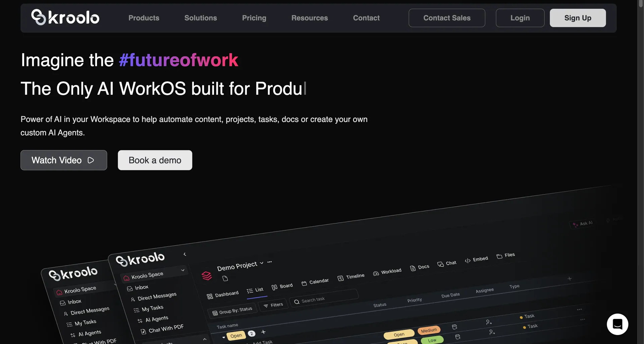The width and height of the screenshot is (644, 344).
Task: Open the Products menu
Action: point(144,18)
